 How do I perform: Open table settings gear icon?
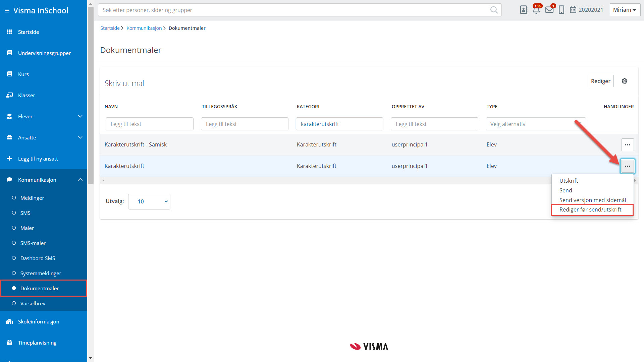(x=624, y=81)
